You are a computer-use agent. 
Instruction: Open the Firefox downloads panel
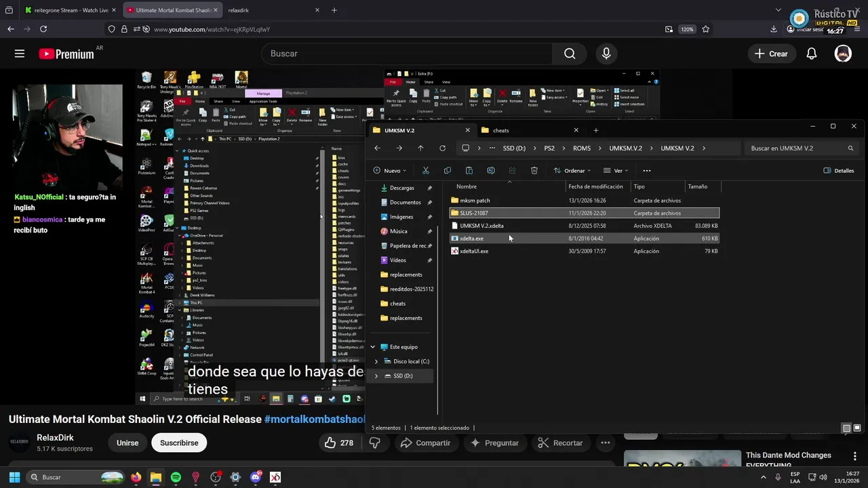pos(774,29)
